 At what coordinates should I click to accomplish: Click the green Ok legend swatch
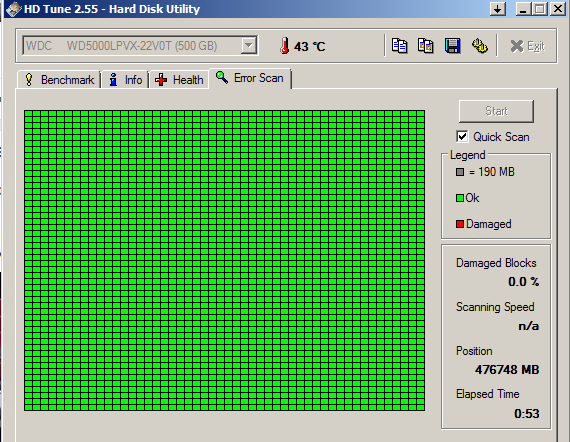(x=460, y=198)
